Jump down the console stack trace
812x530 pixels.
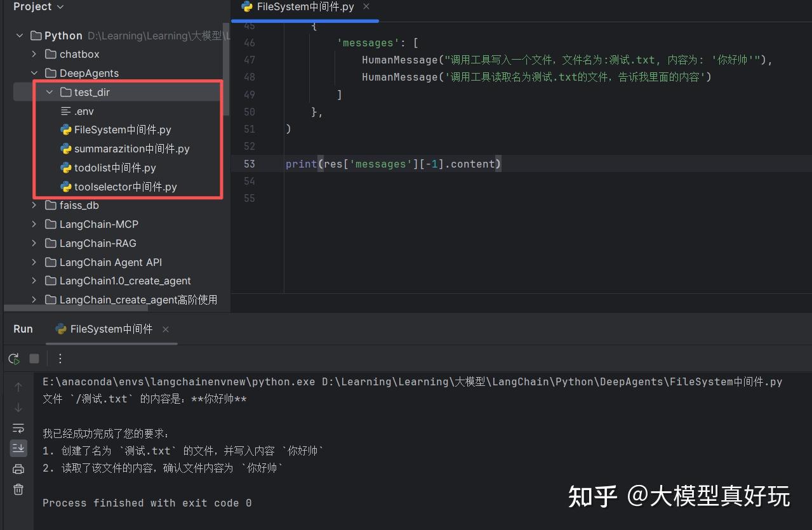[18, 407]
